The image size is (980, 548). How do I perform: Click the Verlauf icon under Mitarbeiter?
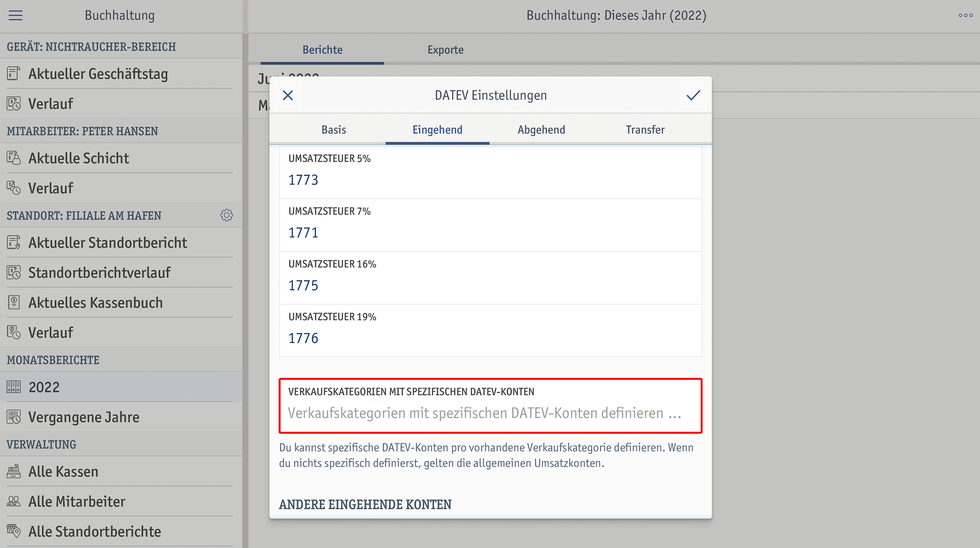pos(14,188)
